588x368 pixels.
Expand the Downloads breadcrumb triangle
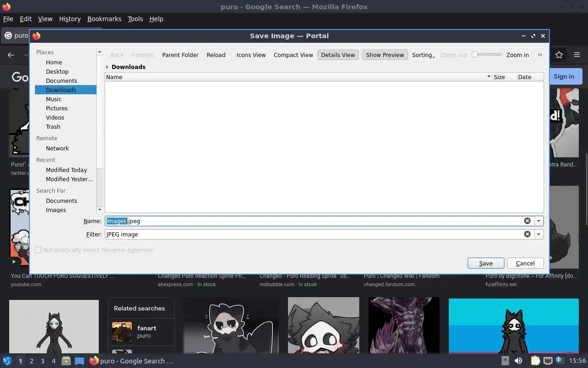pos(107,67)
